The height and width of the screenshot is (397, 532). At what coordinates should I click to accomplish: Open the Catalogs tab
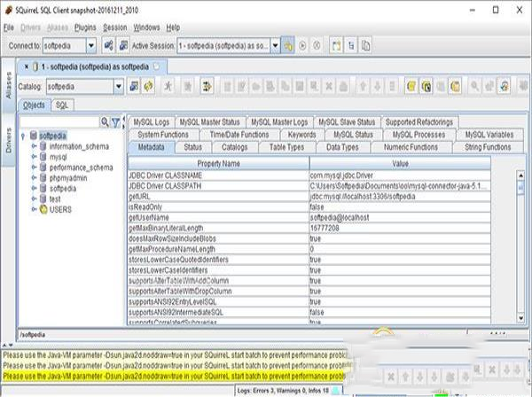click(234, 147)
